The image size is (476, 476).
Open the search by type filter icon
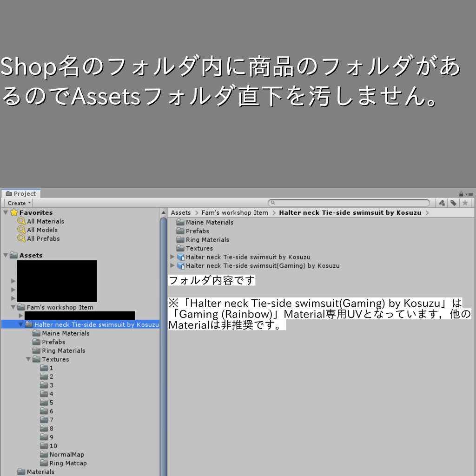click(441, 203)
